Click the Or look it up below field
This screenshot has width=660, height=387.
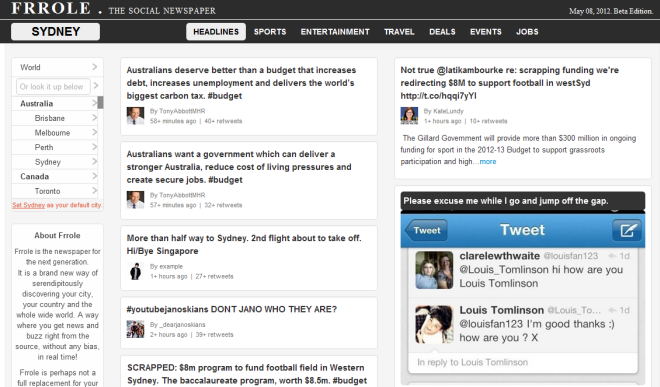click(53, 86)
